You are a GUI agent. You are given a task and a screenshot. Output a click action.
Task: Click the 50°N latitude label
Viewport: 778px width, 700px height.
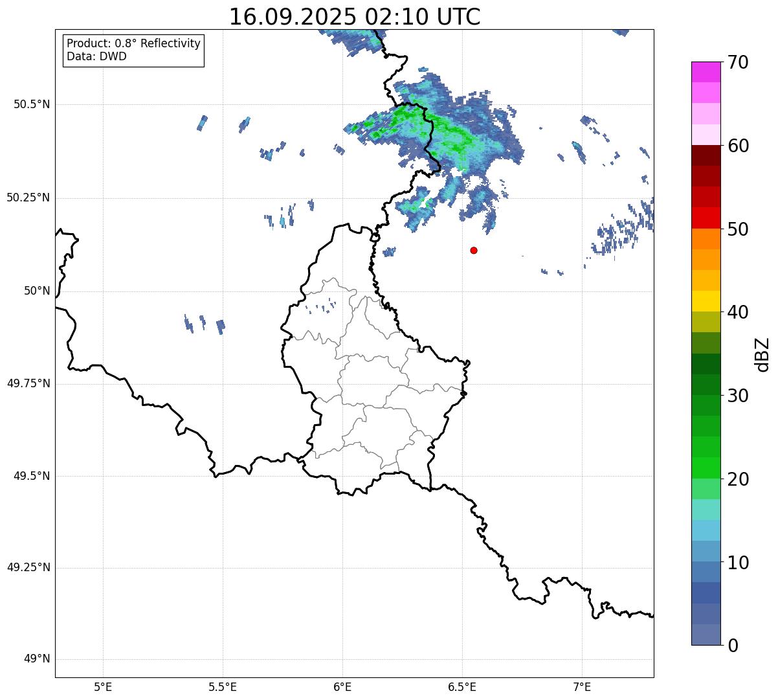[x=37, y=291]
